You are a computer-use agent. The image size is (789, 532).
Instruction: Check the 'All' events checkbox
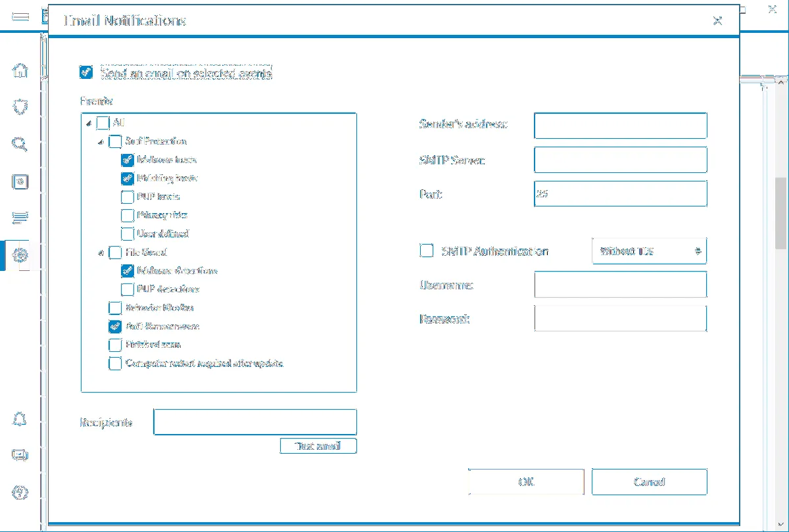(x=103, y=123)
